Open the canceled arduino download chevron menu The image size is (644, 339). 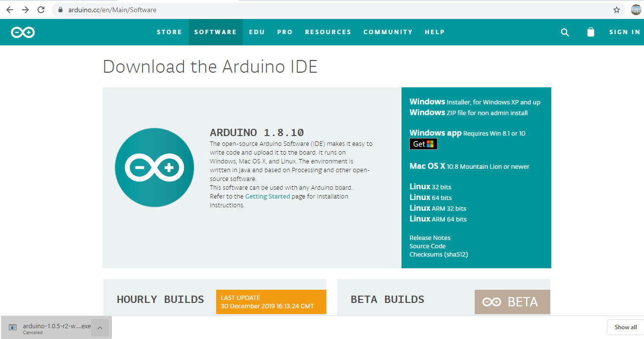[x=100, y=327]
